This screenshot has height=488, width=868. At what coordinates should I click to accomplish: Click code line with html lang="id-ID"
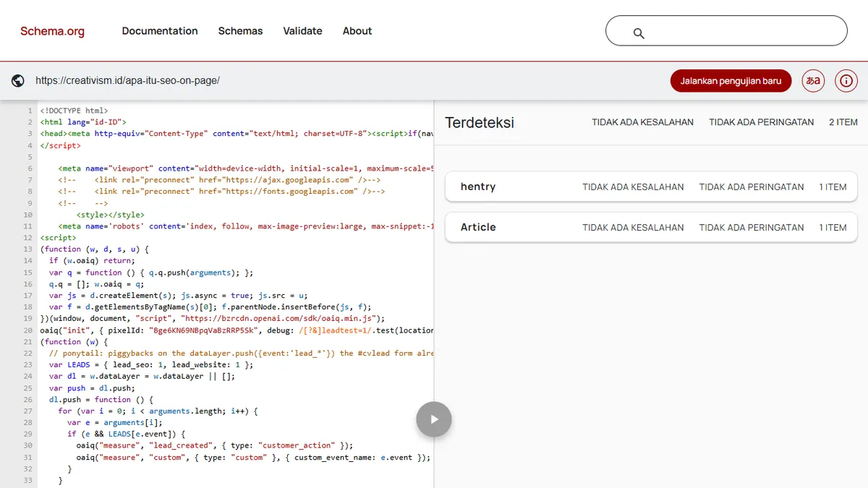(x=83, y=122)
